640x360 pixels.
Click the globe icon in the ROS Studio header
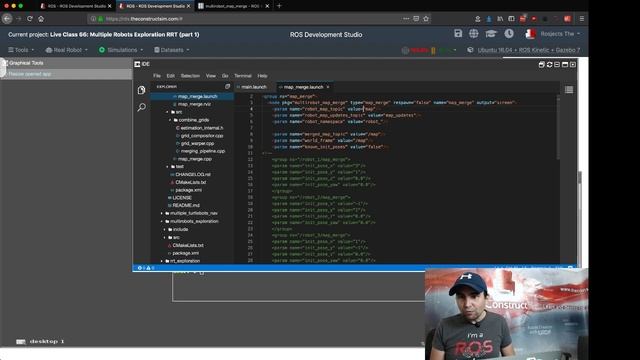coord(473,34)
